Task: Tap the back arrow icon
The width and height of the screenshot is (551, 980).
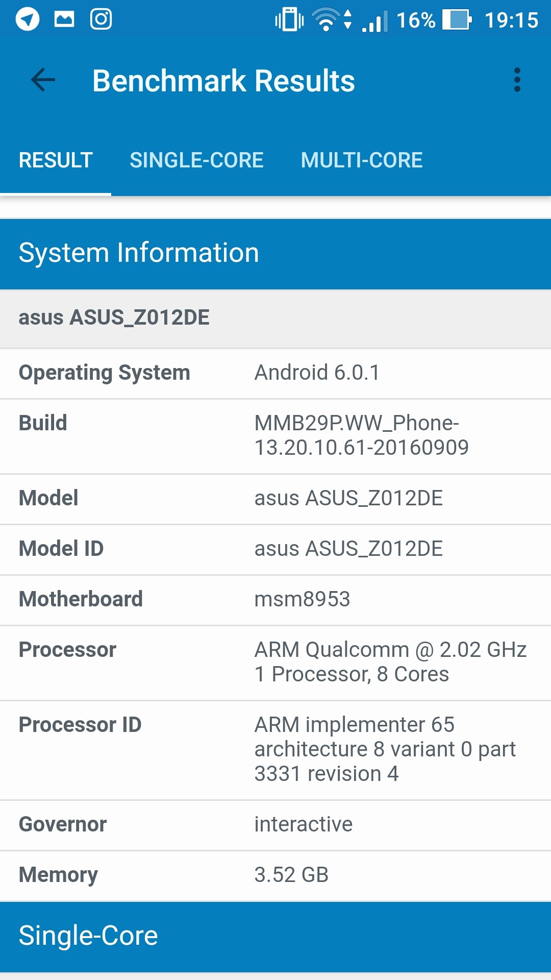Action: point(43,80)
